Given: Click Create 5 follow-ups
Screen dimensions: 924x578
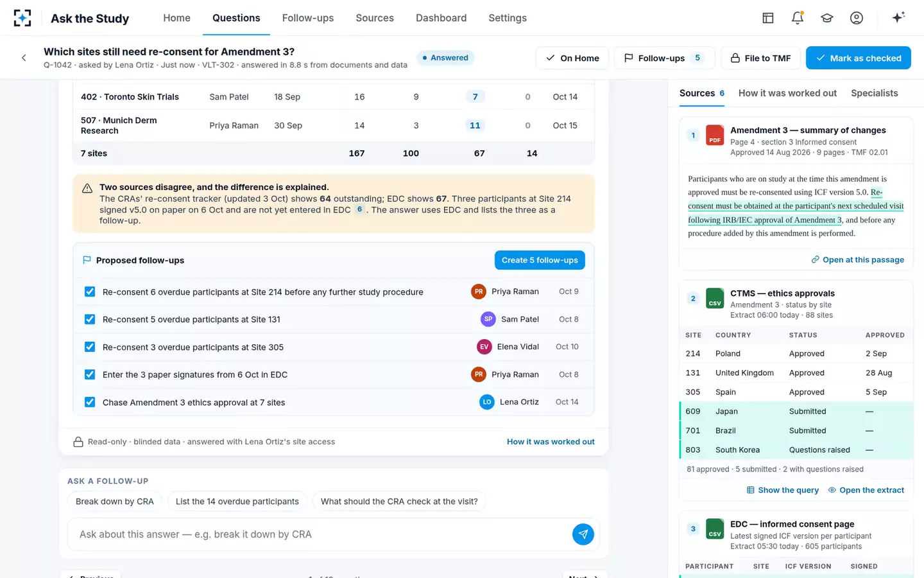Looking at the screenshot, I should click(540, 260).
